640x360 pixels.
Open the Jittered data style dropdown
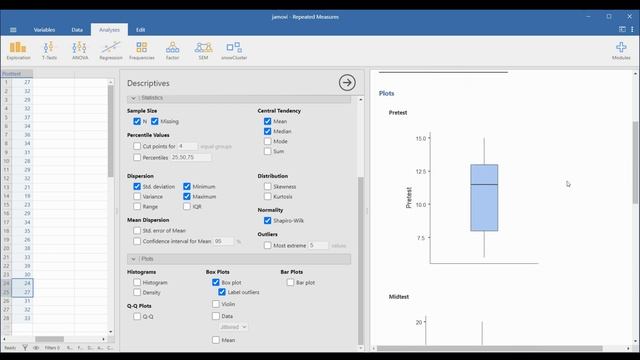[x=233, y=327]
